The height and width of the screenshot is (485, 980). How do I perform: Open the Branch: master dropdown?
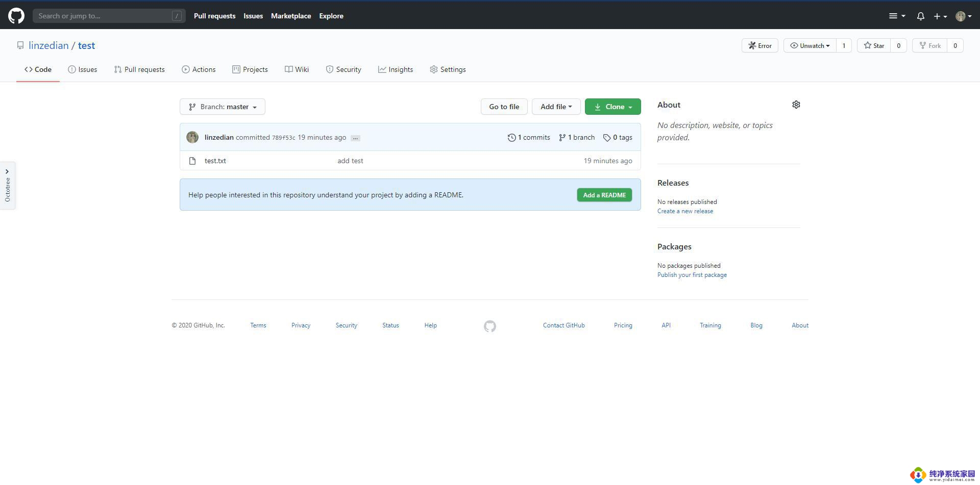tap(223, 107)
